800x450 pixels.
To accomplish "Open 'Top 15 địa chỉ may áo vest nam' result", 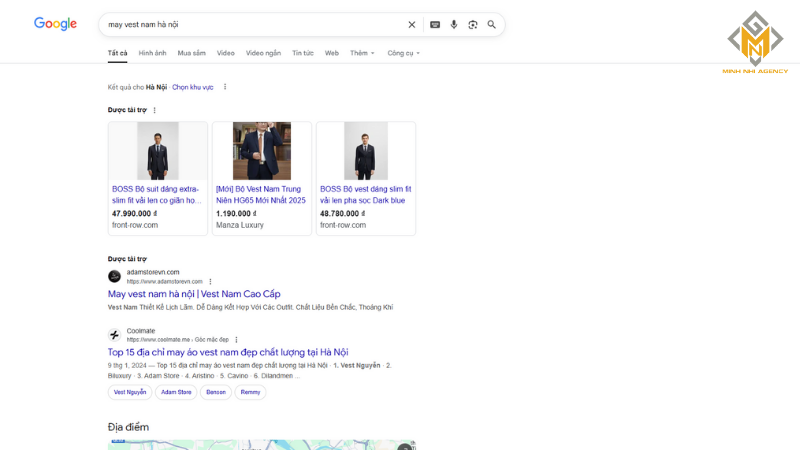I will coord(228,352).
